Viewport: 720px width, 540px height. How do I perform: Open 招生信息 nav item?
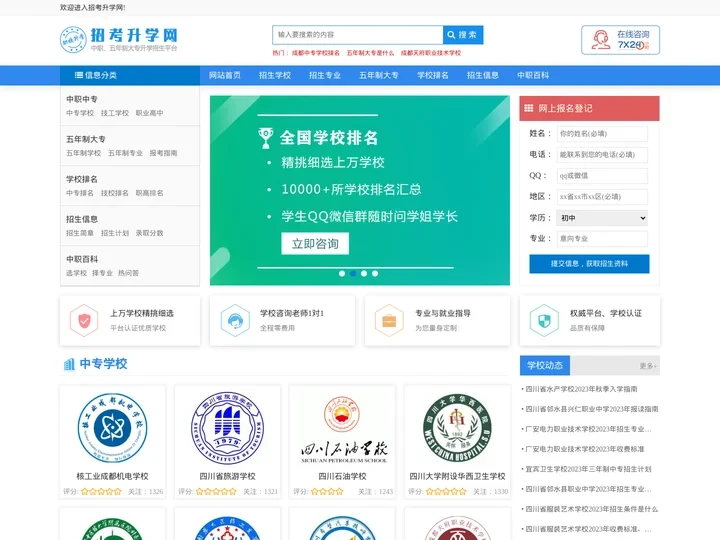pos(483,75)
